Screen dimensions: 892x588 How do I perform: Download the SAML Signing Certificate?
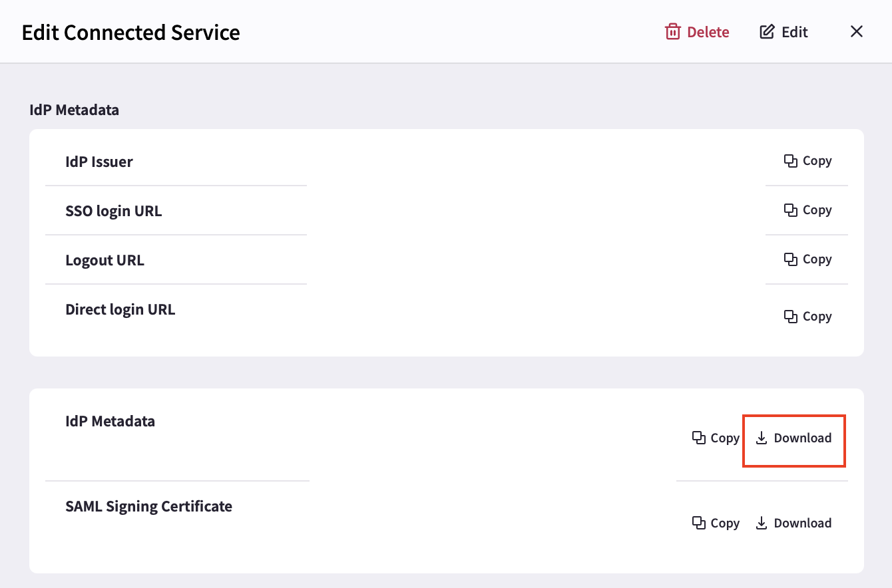tap(793, 523)
